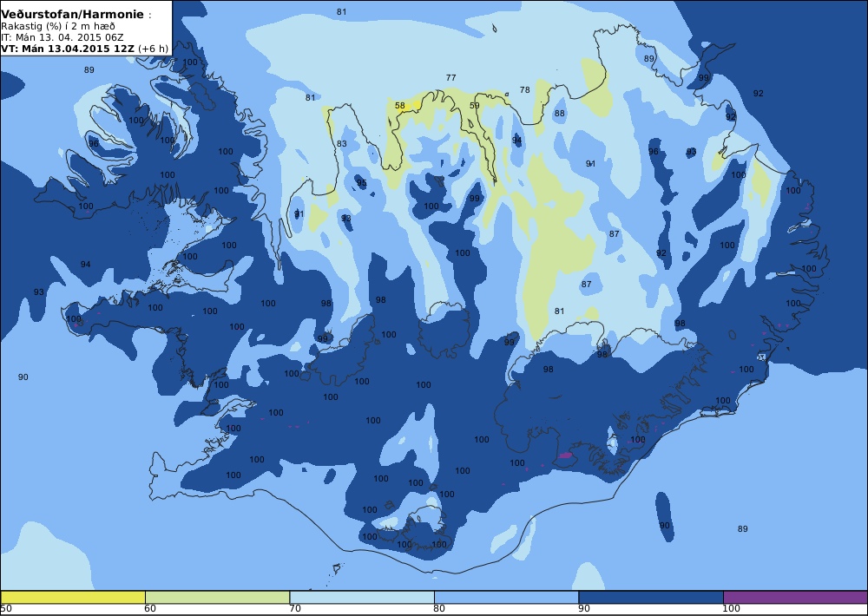This screenshot has height=616, width=868.
Task: Select the medium blue 80–90 legend band
Action: [x=507, y=597]
